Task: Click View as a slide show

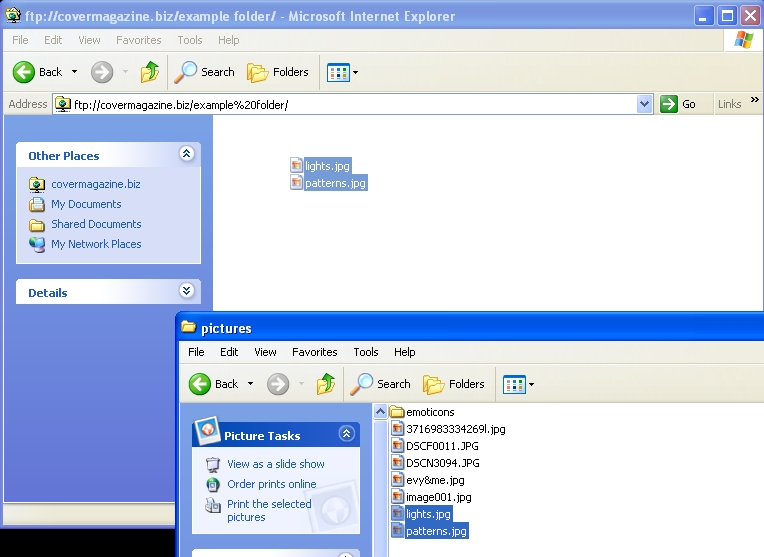Action: pos(276,464)
